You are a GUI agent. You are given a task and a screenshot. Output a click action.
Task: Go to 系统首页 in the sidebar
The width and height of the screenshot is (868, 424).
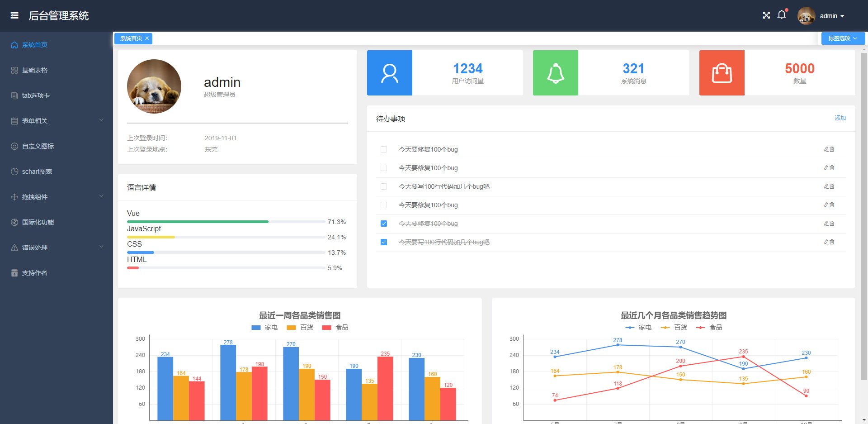57,45
